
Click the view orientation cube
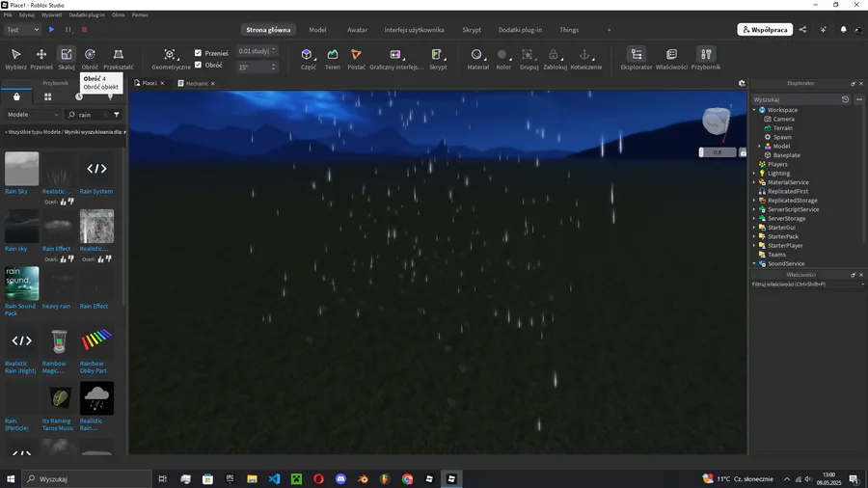(716, 122)
